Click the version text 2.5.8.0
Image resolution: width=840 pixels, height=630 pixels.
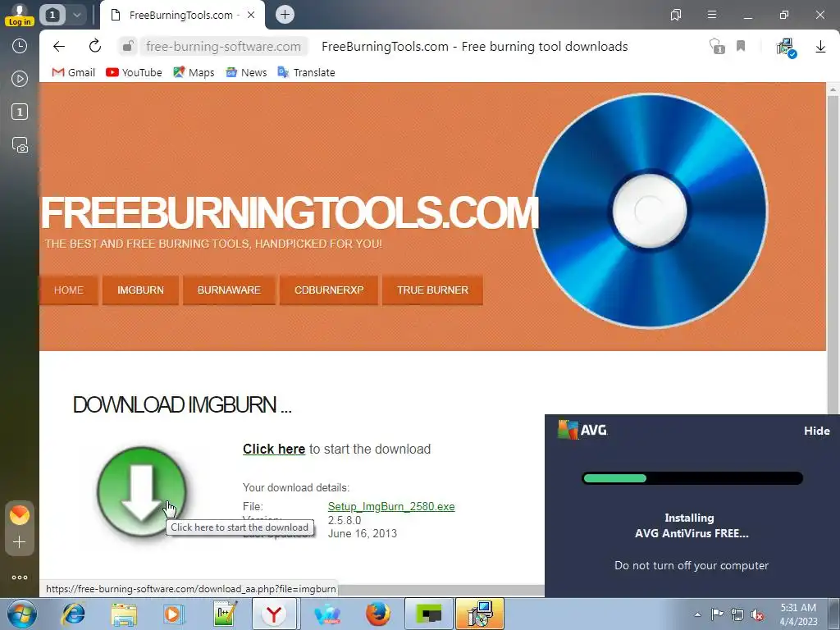(x=345, y=520)
